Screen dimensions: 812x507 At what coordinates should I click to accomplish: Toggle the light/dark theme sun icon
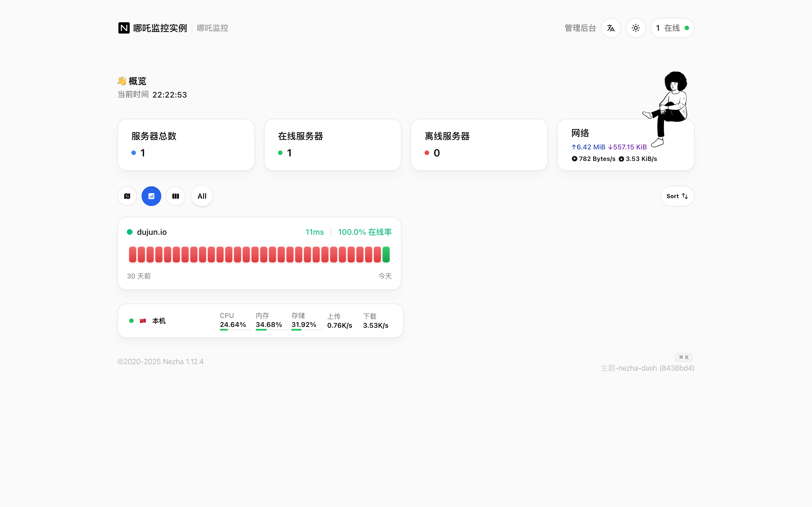[x=635, y=28]
